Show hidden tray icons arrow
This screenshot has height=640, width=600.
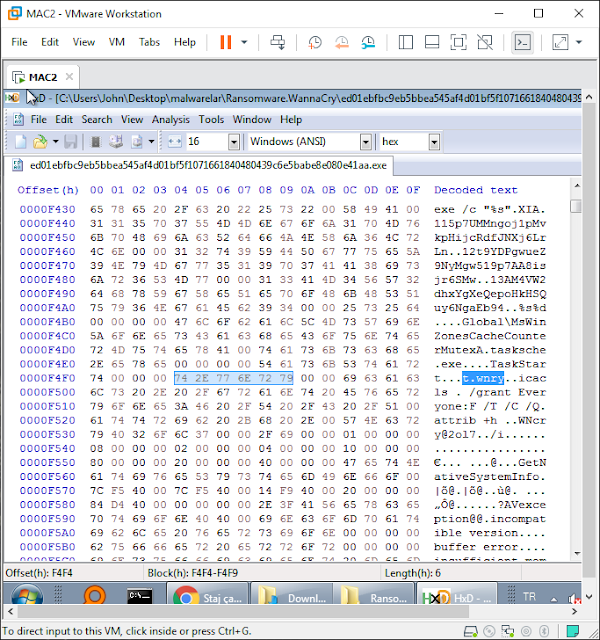pyautogui.click(x=554, y=599)
